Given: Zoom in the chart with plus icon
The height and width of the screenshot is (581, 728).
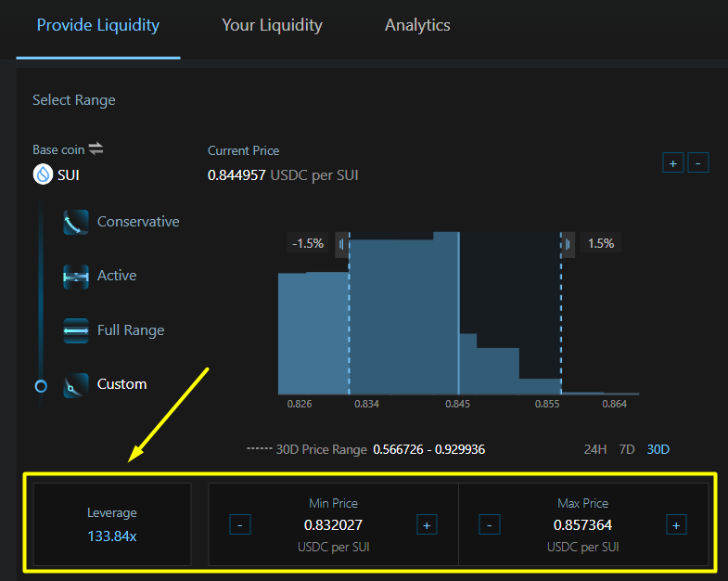Looking at the screenshot, I should (673, 162).
